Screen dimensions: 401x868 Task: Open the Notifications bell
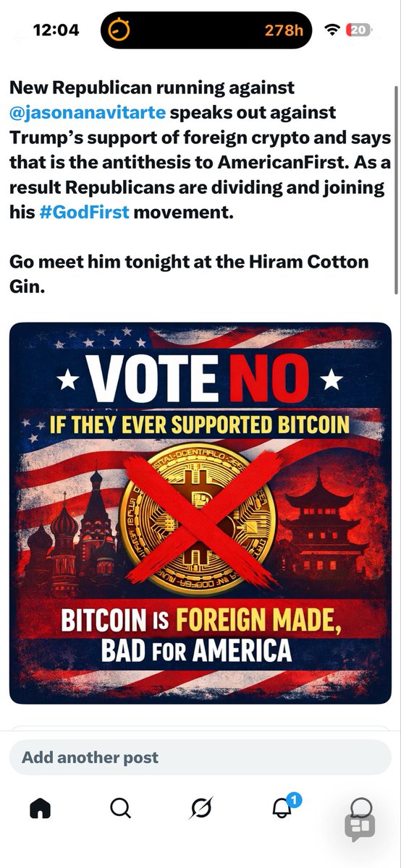click(281, 808)
